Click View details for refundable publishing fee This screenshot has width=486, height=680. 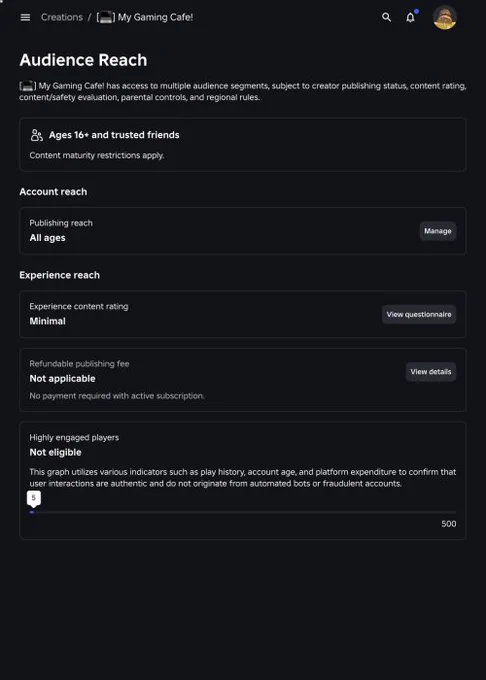(431, 372)
